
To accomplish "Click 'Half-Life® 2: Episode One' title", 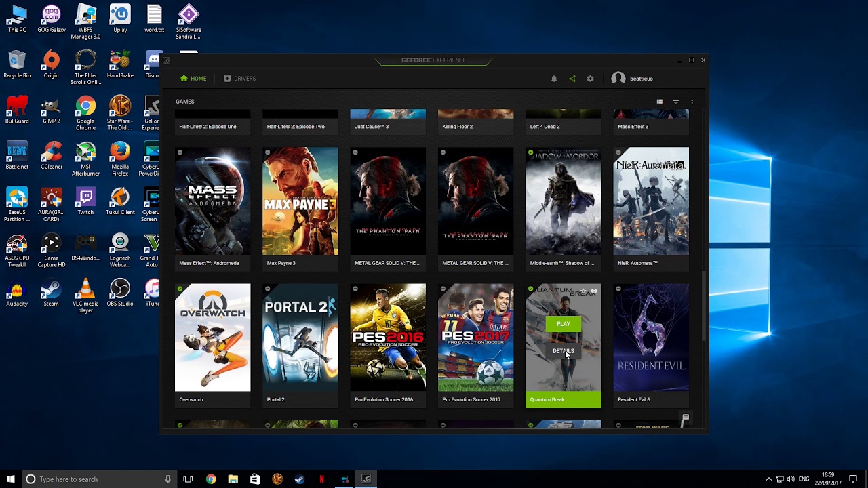I will [x=208, y=127].
